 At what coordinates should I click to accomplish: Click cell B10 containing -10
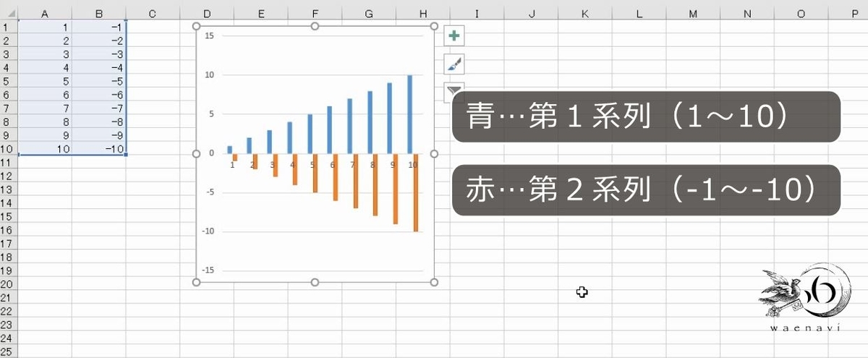click(x=98, y=149)
